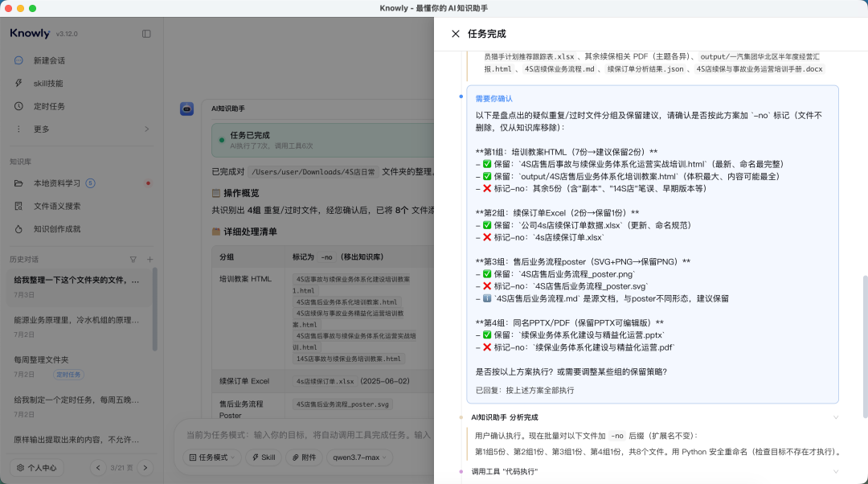This screenshot has height=484, width=868.
Task: Click file tag 4s店续保订单.xlsx in table
Action: pos(325,381)
